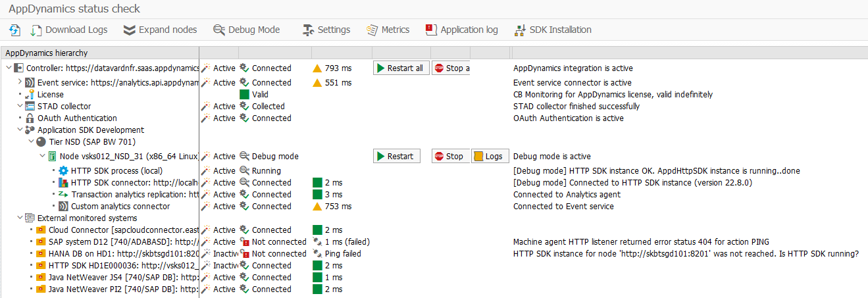Image resolution: width=868 pixels, height=298 pixels.
Task: Click the Java NetWeaver JS4 icon
Action: click(x=41, y=277)
